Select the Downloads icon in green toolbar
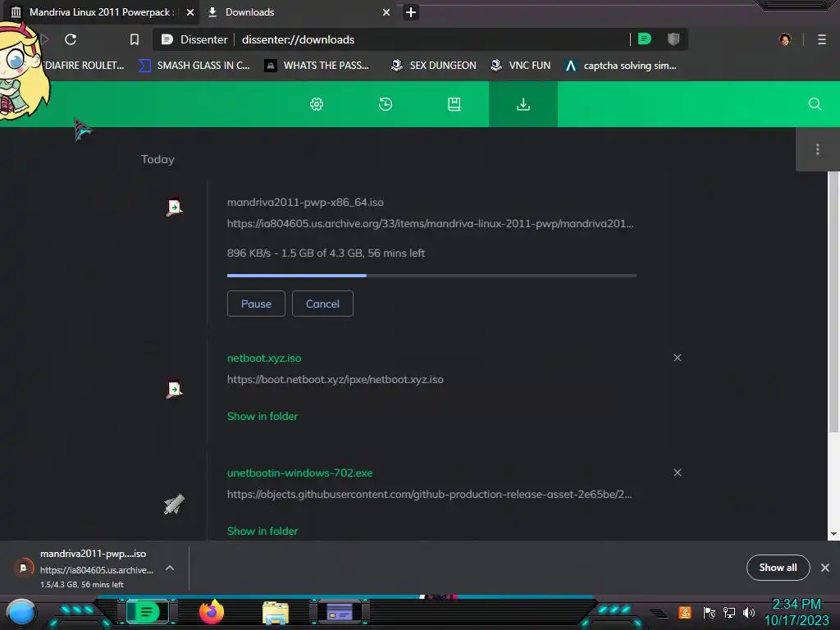This screenshot has height=630, width=840. (x=523, y=104)
